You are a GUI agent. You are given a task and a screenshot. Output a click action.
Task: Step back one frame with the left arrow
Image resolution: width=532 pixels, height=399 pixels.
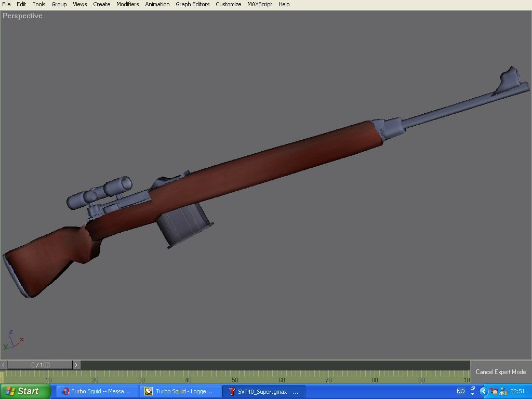tap(4, 365)
